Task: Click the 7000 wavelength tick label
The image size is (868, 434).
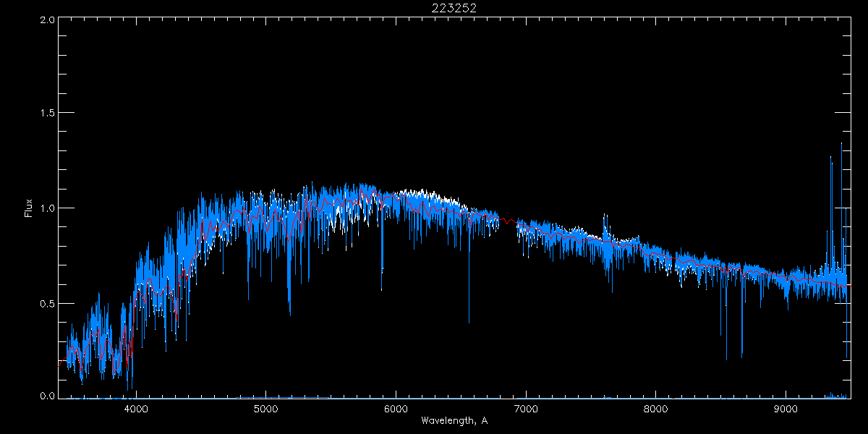Action: [526, 409]
